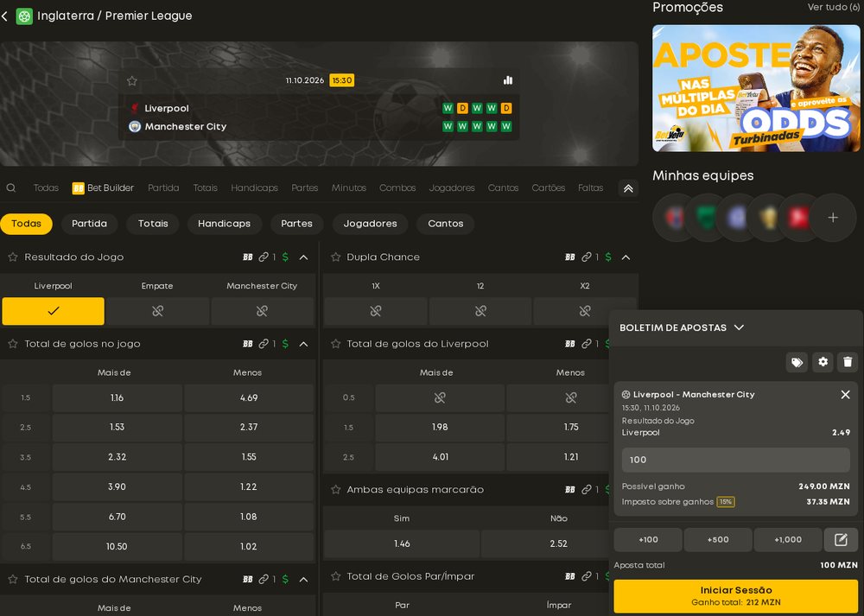Select Mais de 1.5 goals odd 1.16

click(x=117, y=397)
